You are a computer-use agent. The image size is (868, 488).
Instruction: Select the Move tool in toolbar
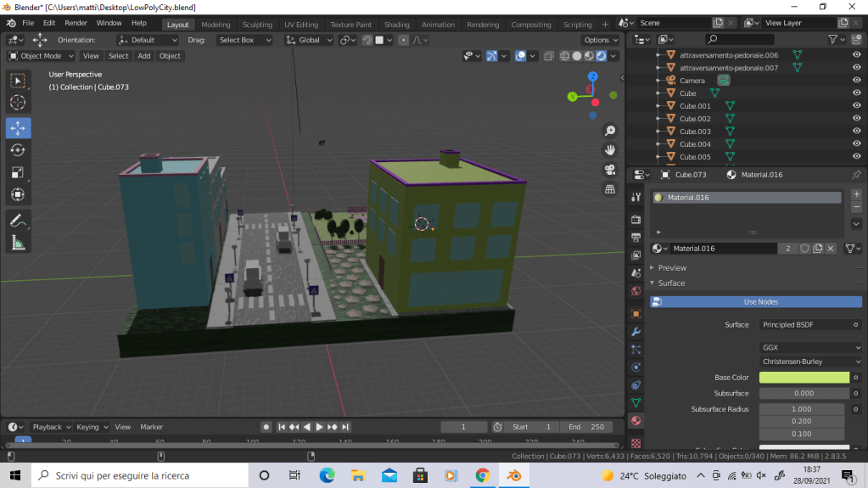pyautogui.click(x=18, y=128)
